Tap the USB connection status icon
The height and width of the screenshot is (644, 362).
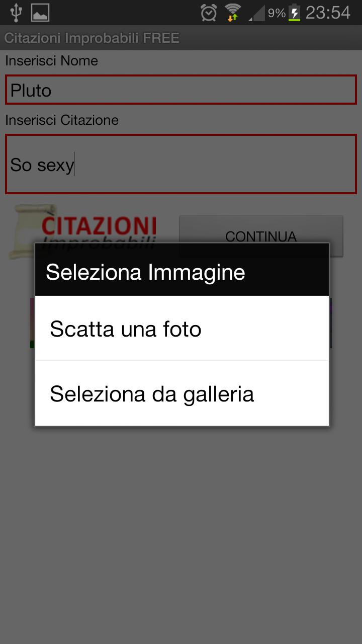(16, 13)
